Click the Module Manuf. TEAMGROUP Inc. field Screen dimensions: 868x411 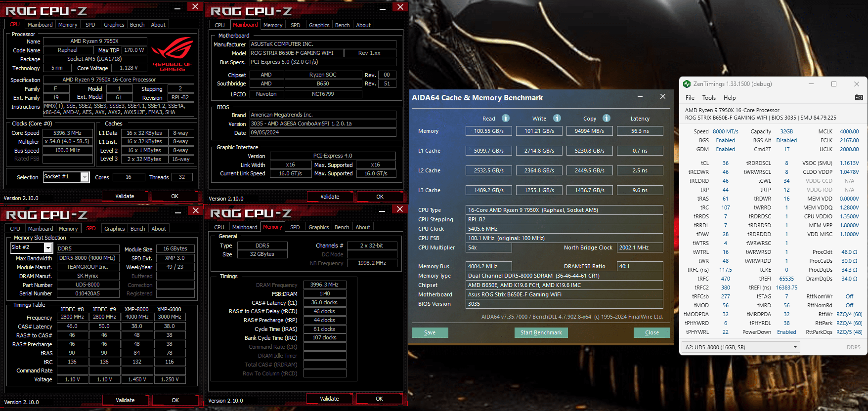pyautogui.click(x=87, y=267)
